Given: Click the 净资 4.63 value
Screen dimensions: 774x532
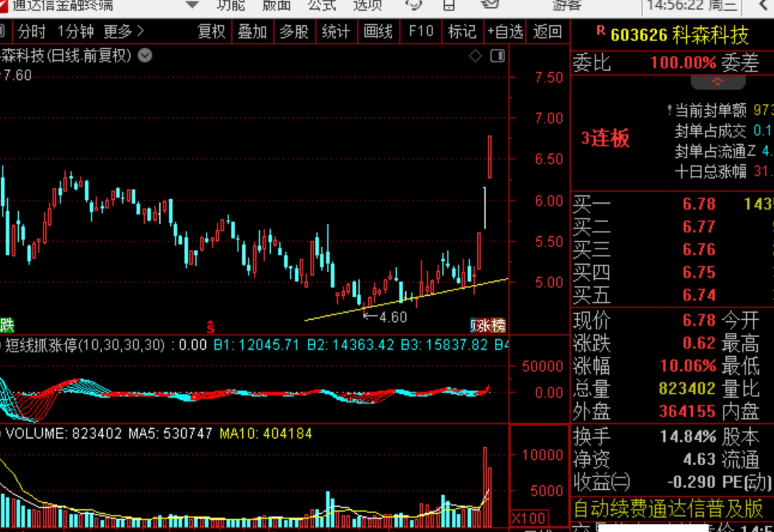Looking at the screenshot, I should pyautogui.click(x=699, y=459).
